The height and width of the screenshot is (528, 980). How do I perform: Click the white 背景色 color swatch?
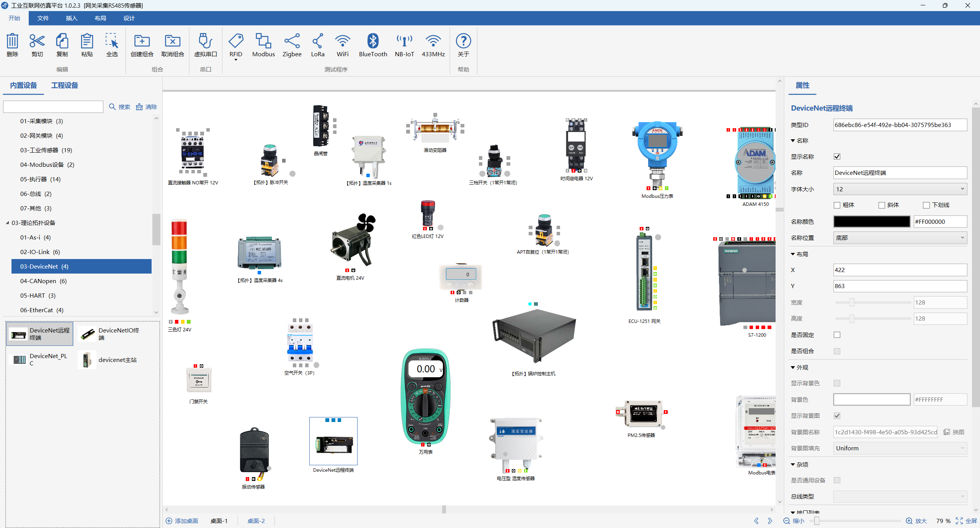(x=872, y=399)
